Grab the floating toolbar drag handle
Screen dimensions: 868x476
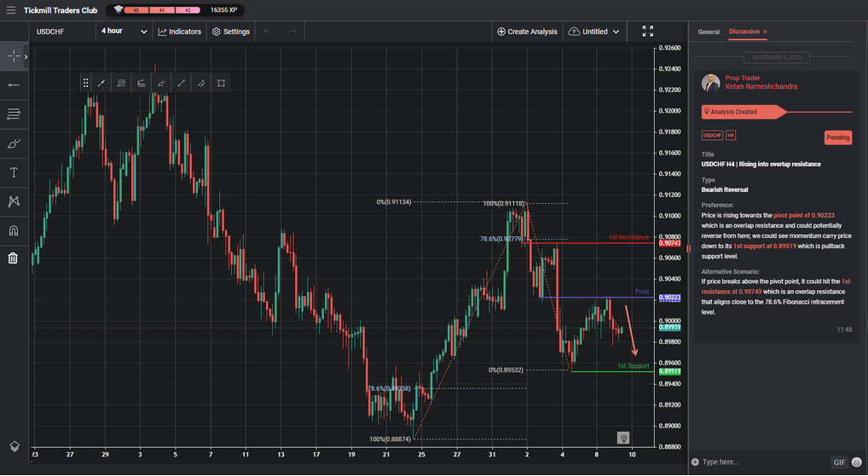click(x=86, y=83)
